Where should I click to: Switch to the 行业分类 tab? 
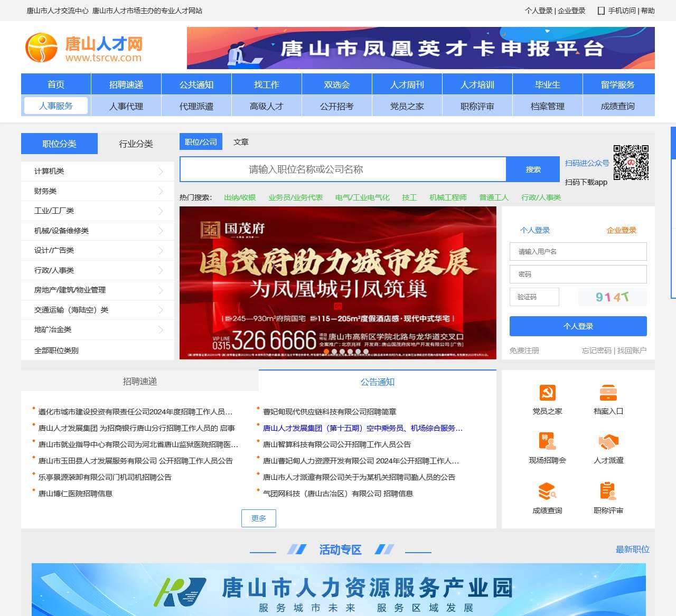click(x=136, y=144)
